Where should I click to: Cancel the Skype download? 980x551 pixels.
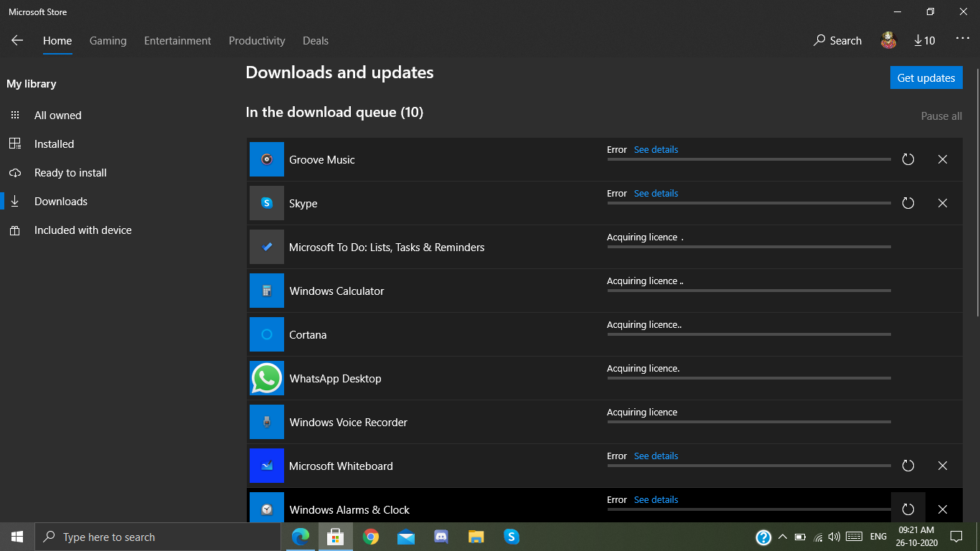coord(943,203)
